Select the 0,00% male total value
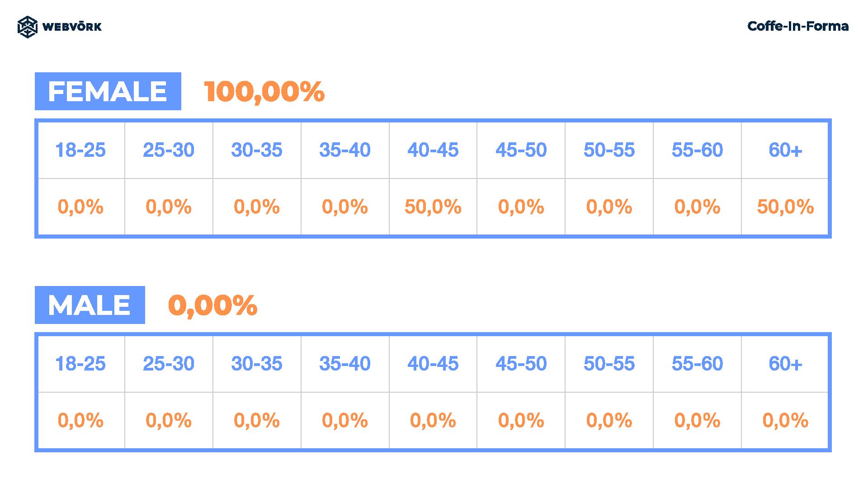Image resolution: width=868 pixels, height=488 pixels. 212,305
